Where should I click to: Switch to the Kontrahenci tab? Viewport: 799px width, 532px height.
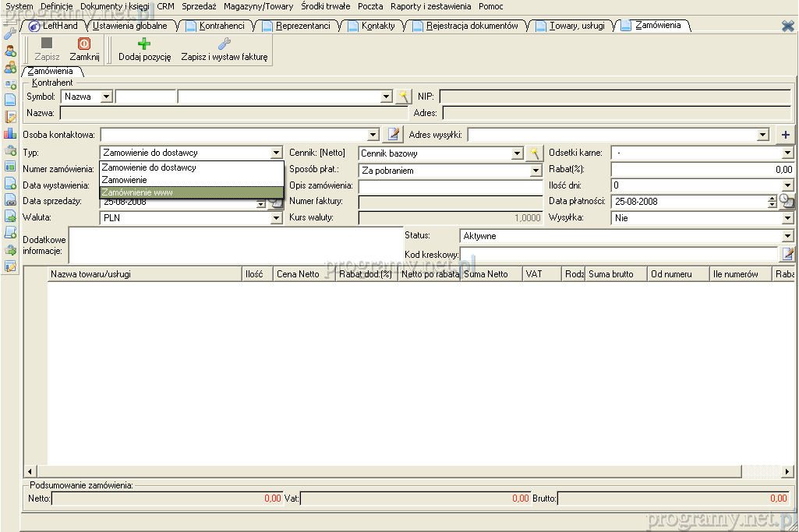click(x=221, y=26)
